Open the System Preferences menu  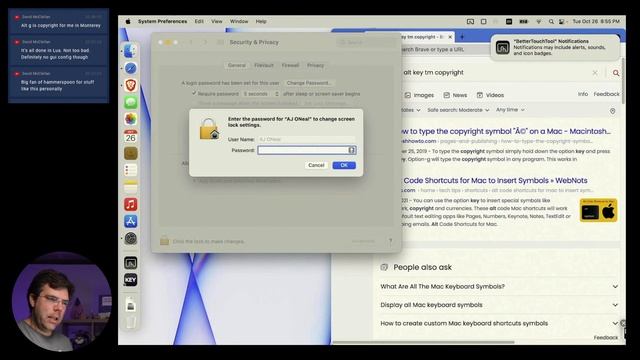(x=162, y=21)
